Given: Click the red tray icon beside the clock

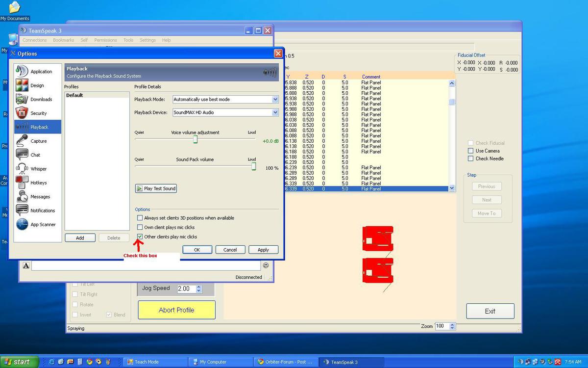Looking at the screenshot, I should pos(558,362).
